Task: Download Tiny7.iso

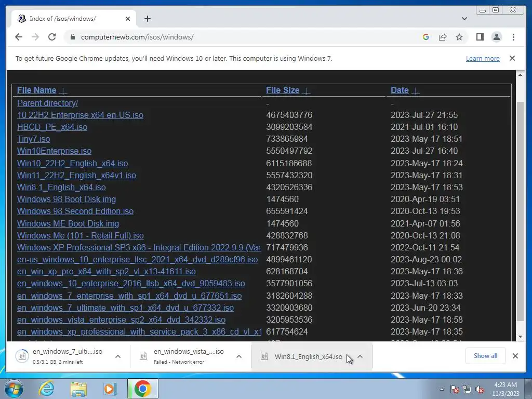Action: click(x=33, y=139)
